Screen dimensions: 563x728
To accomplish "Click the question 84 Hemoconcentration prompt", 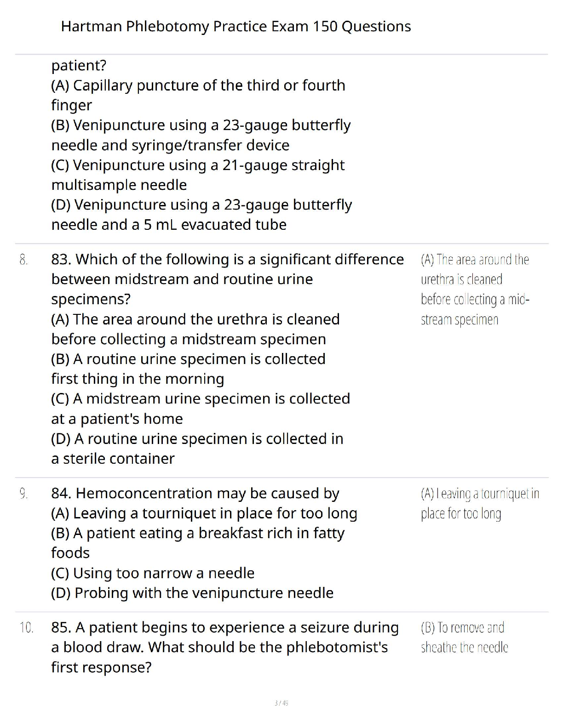I will coord(195,494).
